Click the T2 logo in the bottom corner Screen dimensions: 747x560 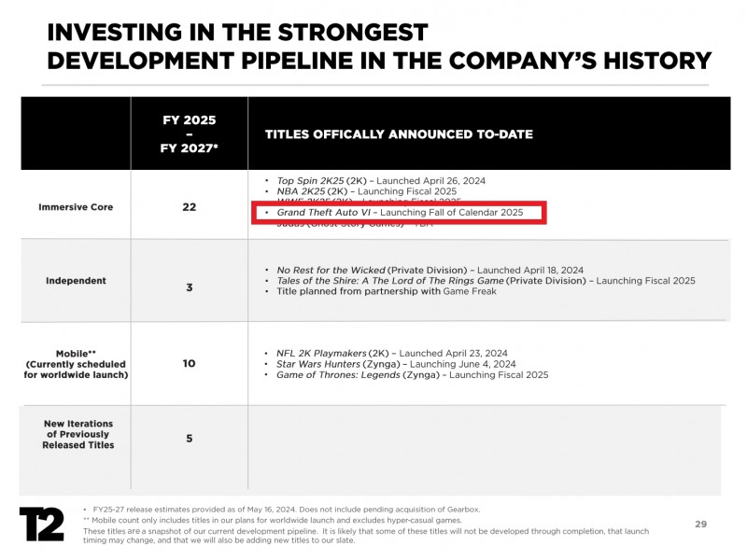42,524
